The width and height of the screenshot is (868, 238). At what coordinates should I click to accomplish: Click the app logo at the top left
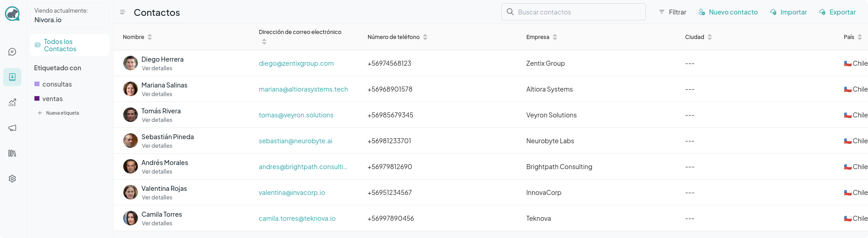12,14
